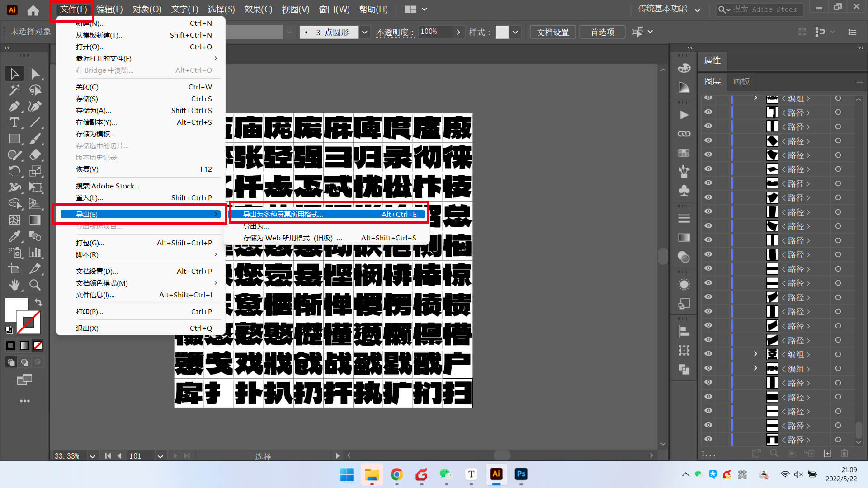Open the Symbols panel
Viewport: 868px width, 488px height.
(684, 190)
